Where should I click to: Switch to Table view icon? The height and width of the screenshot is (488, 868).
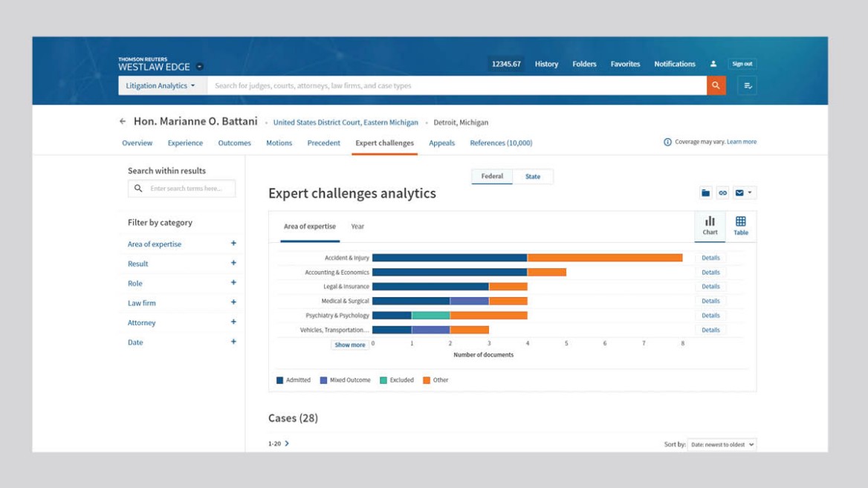(x=741, y=227)
